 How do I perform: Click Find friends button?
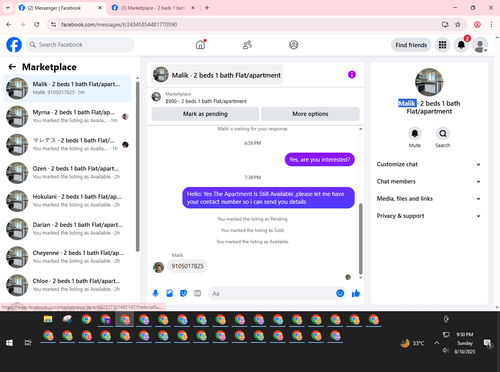point(411,45)
